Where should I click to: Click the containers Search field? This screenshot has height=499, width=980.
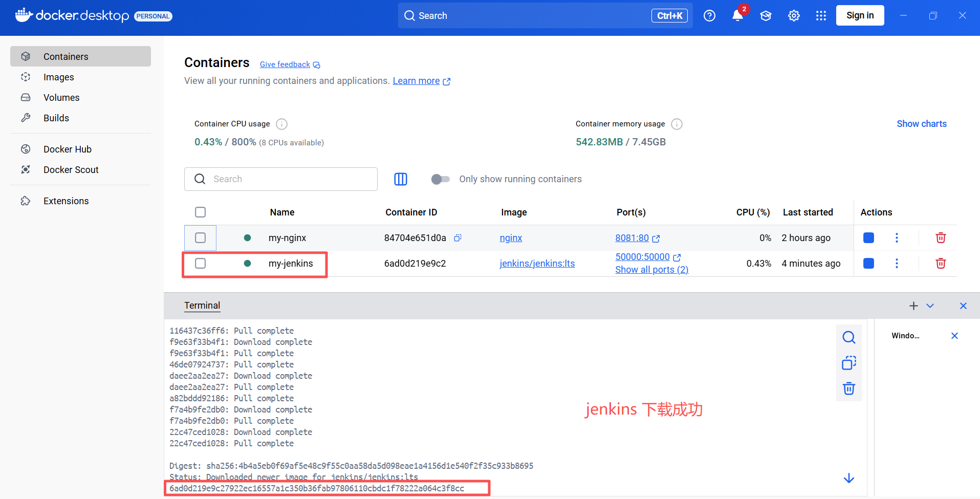[x=281, y=179]
